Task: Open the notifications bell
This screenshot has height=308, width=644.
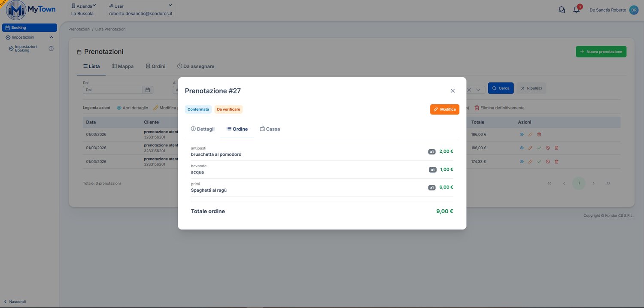Action: (x=577, y=10)
